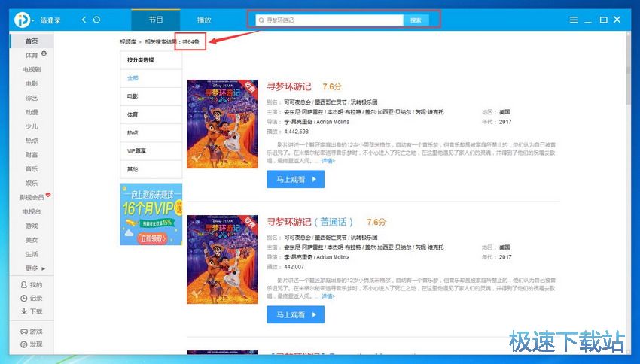Viewport: 640px width, 364px height.
Task: Open the 热点 sidebar category
Action: click(32, 140)
